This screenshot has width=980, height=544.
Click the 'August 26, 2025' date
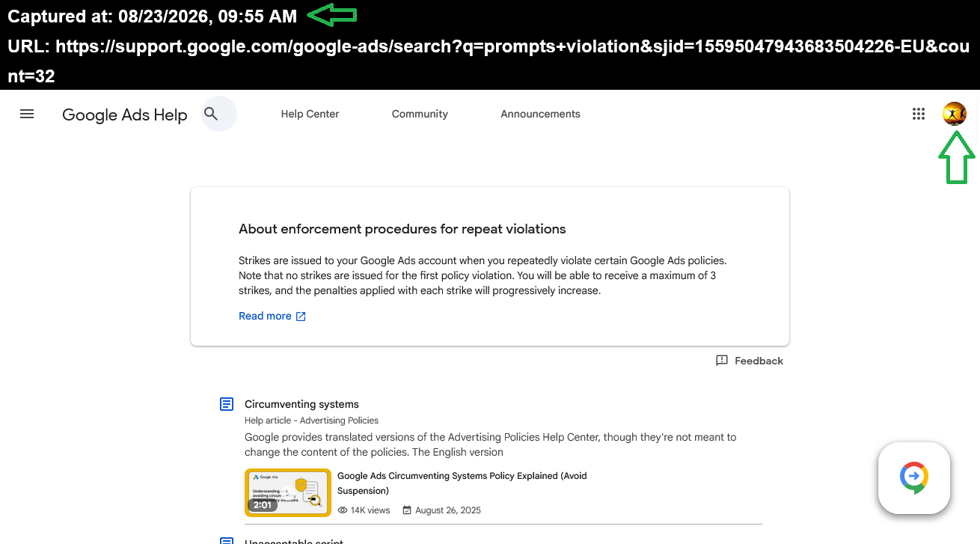click(448, 510)
